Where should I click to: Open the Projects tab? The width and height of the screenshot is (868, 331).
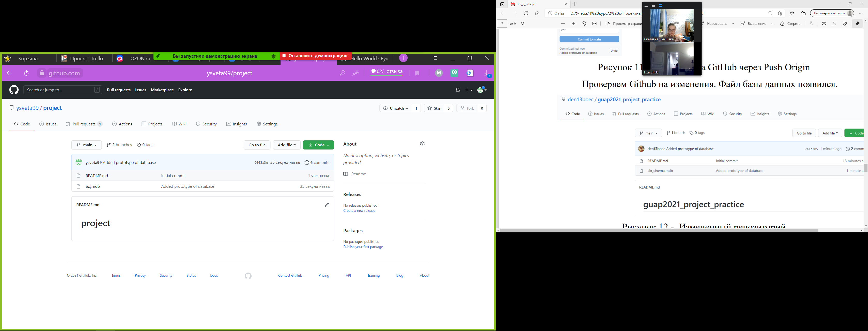[x=152, y=124]
